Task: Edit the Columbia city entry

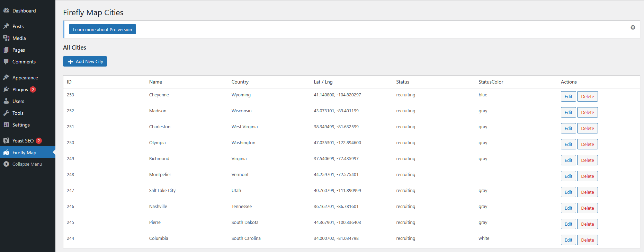Action: click(568, 240)
